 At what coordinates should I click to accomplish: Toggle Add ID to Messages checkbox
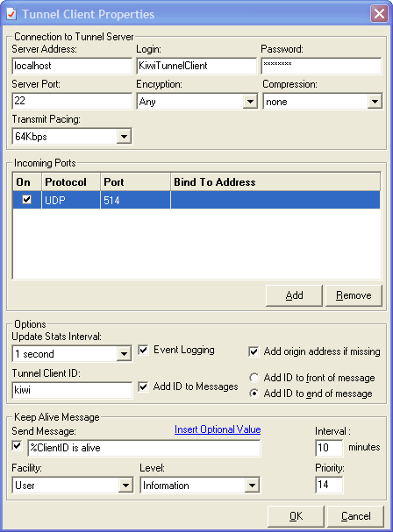tap(143, 387)
